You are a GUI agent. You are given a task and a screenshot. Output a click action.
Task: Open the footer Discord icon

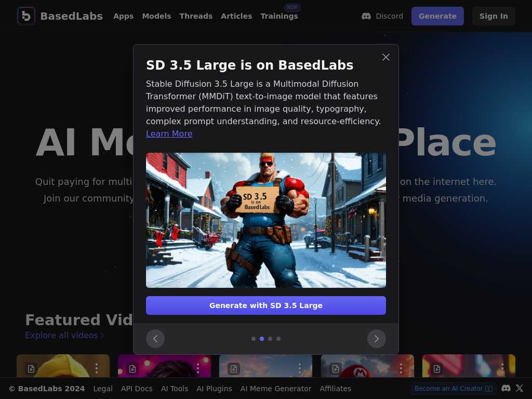tap(506, 388)
